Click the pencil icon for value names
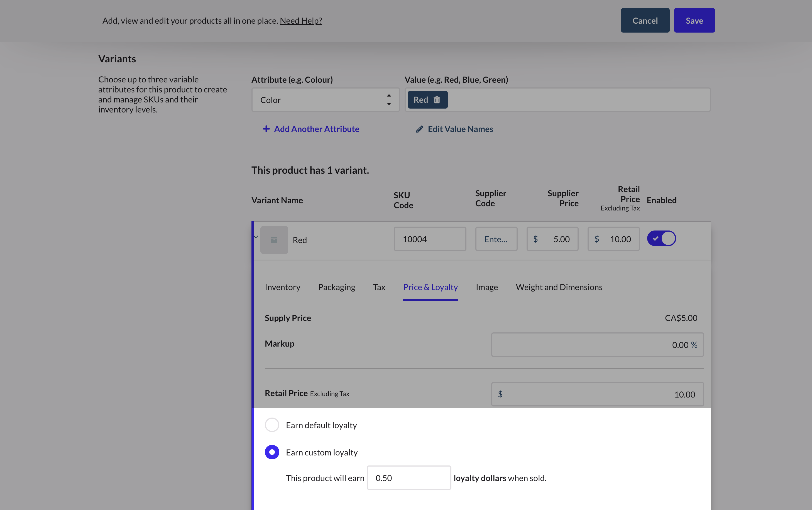Image resolution: width=812 pixels, height=510 pixels. coord(419,129)
